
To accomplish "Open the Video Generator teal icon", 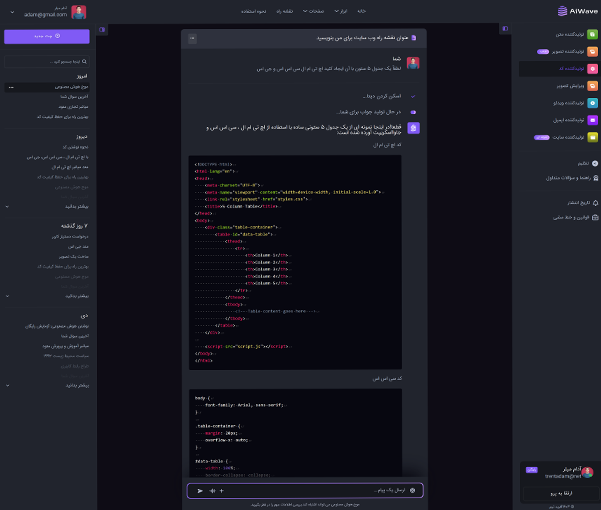I will 592,103.
